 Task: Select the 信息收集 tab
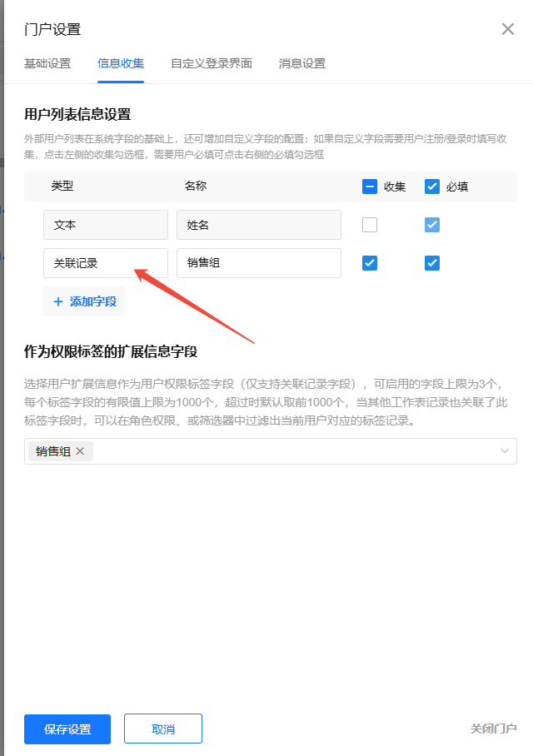pos(121,63)
